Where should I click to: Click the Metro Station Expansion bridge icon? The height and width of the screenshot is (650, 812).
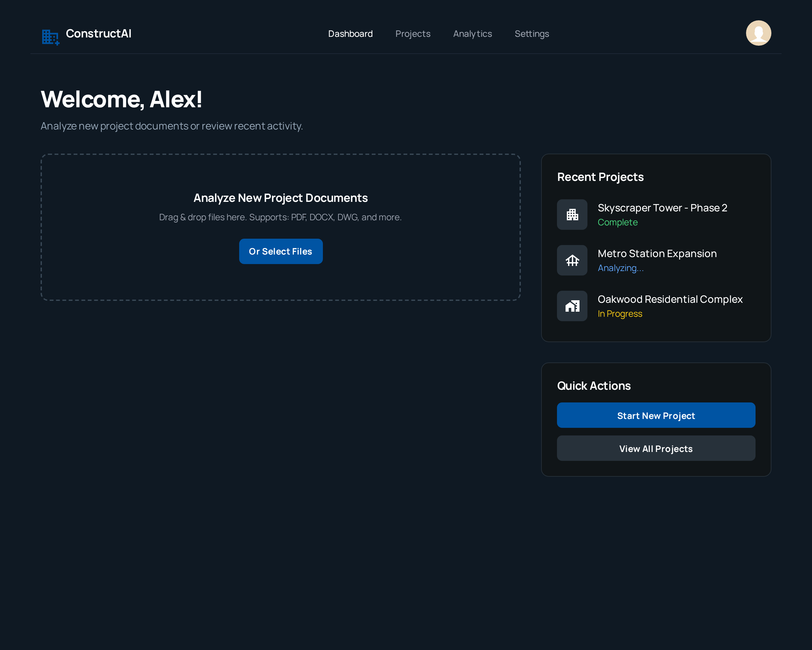pos(572,260)
